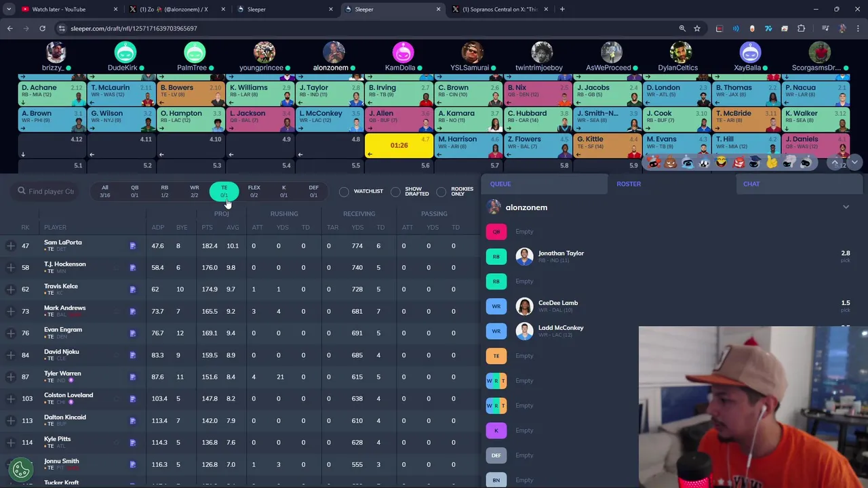The height and width of the screenshot is (488, 868).
Task: Add David Njoku to queue with plus icon
Action: [x=10, y=354]
